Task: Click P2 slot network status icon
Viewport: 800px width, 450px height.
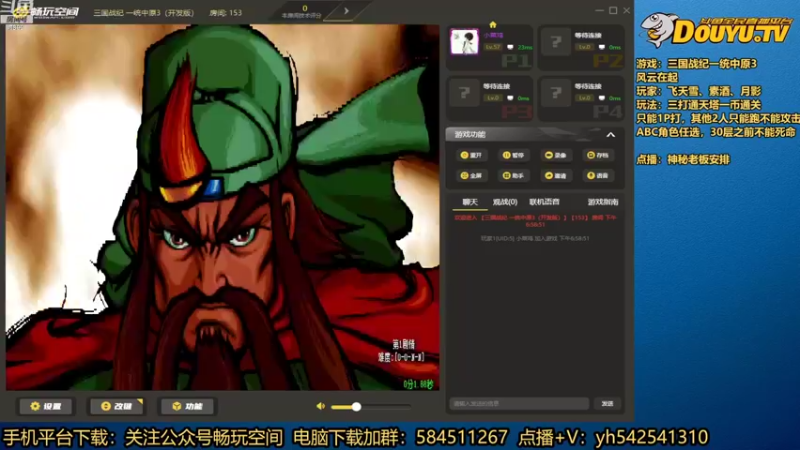Action: (602, 47)
